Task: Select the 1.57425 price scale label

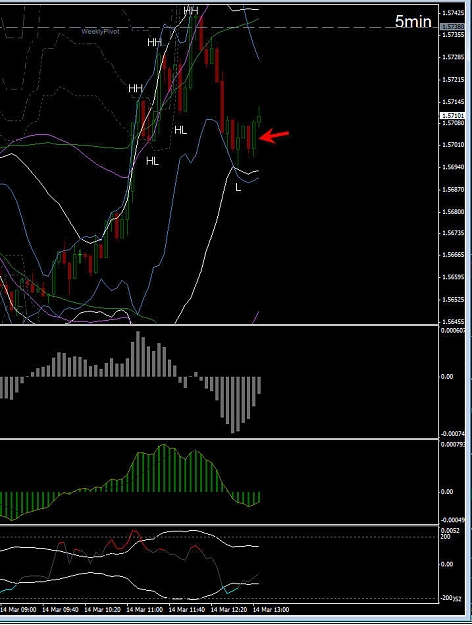Action: 453,13
